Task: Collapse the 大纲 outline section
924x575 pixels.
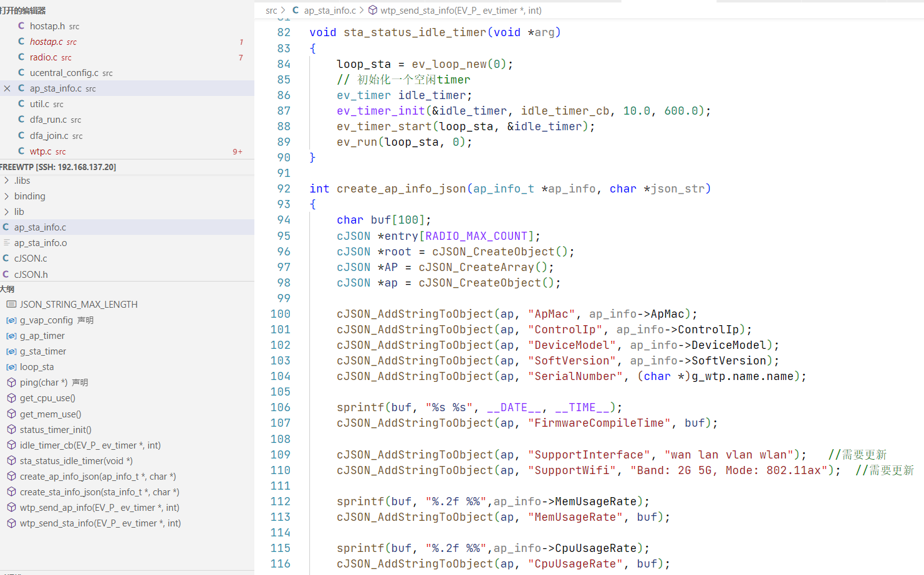Action: [x=127, y=289]
